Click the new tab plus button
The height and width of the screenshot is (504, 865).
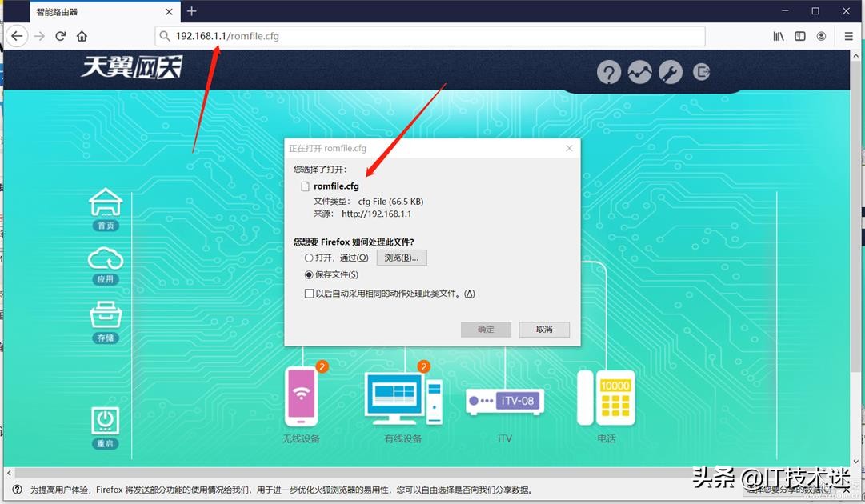click(x=191, y=11)
